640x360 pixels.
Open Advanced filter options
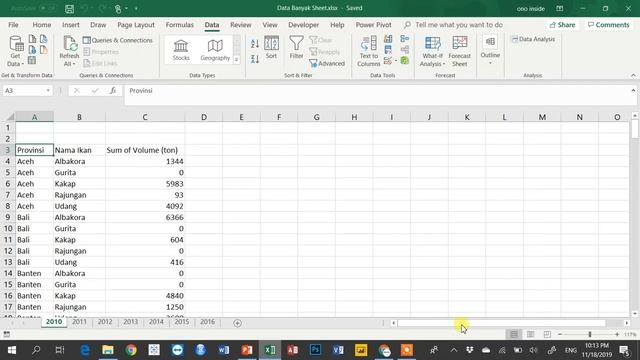tap(327, 63)
